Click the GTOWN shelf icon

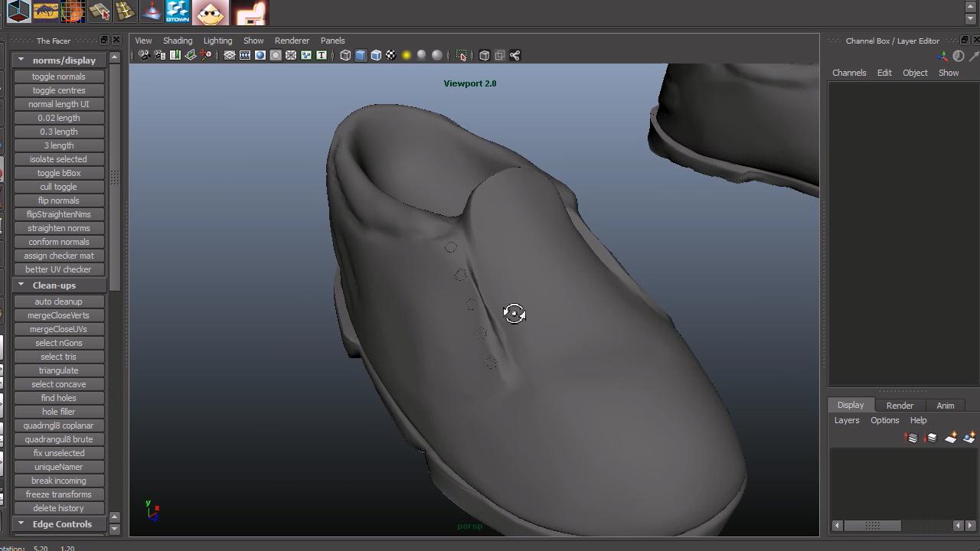177,11
